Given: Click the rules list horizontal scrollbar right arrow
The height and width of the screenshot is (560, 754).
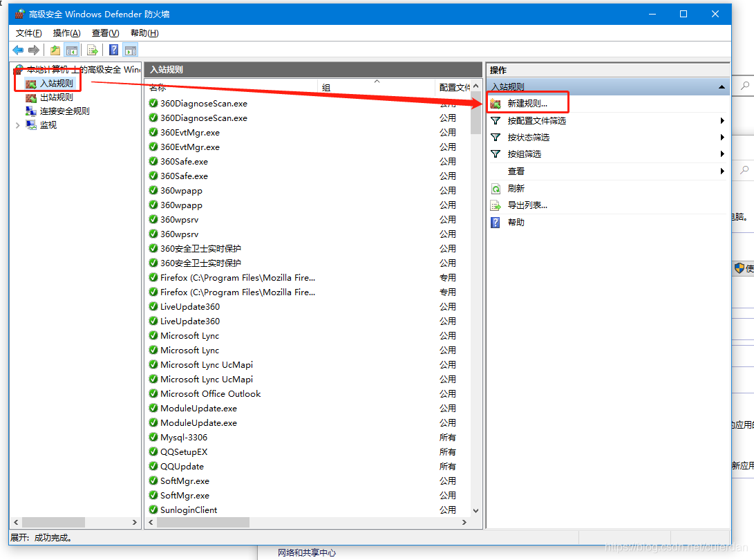Looking at the screenshot, I should click(x=464, y=523).
